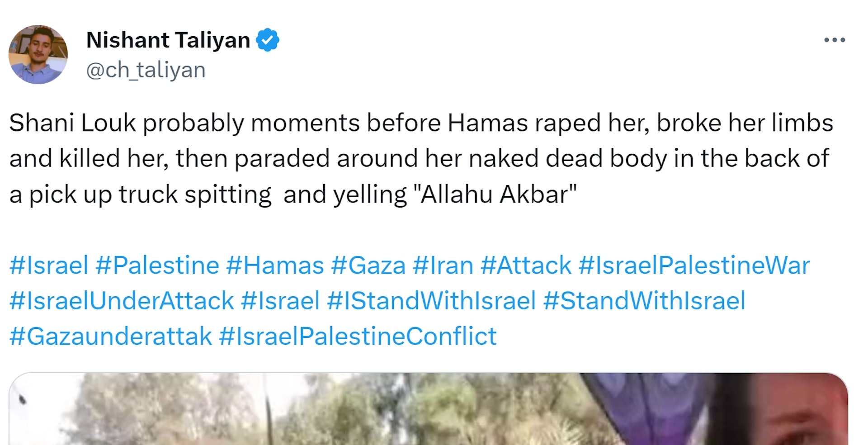Screen dimensions: 868x445
Task: Open the #IStandWithIsrael hashtag
Action: (x=431, y=301)
